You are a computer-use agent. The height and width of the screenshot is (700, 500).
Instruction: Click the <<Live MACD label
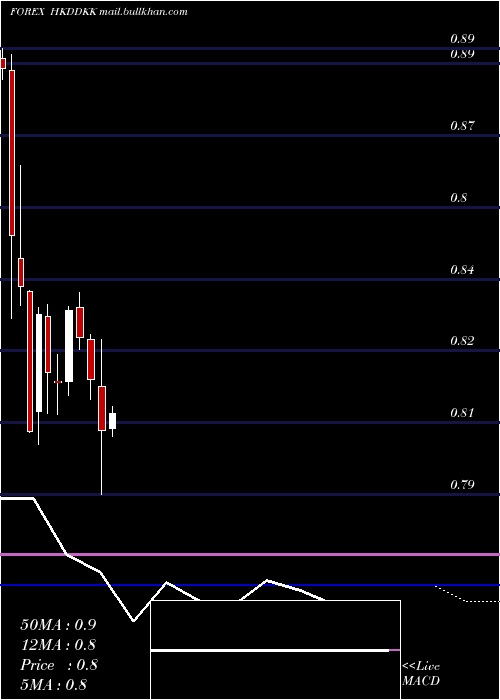[x=421, y=674]
